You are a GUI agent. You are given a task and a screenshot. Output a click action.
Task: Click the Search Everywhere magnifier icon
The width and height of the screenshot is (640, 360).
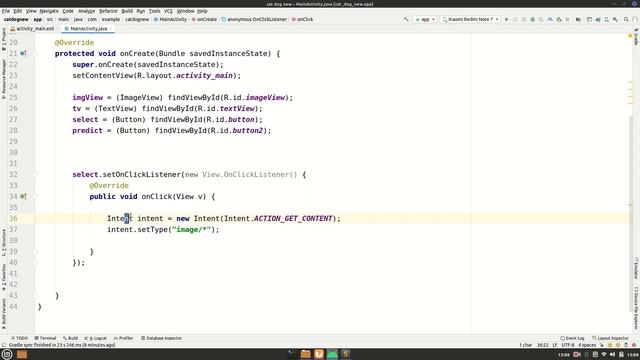click(626, 19)
